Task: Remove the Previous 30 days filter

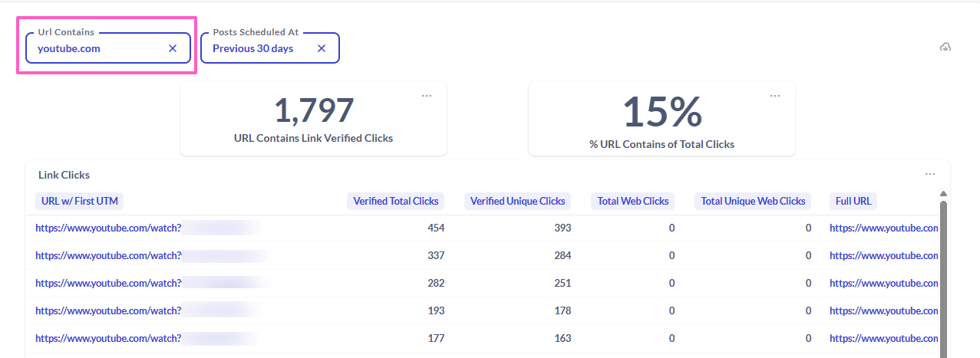Action: tap(322, 48)
